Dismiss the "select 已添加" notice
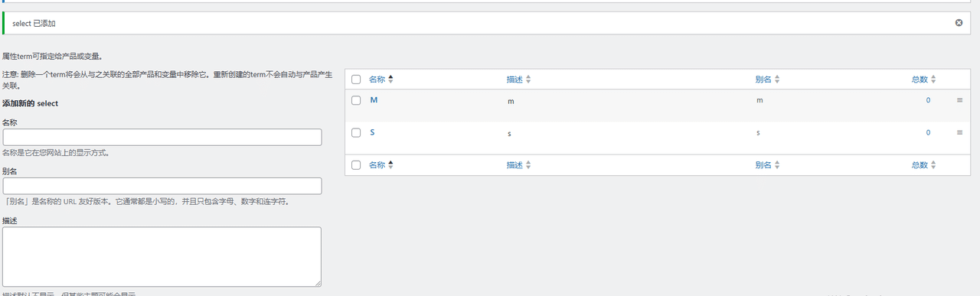The image size is (980, 296). click(x=959, y=23)
